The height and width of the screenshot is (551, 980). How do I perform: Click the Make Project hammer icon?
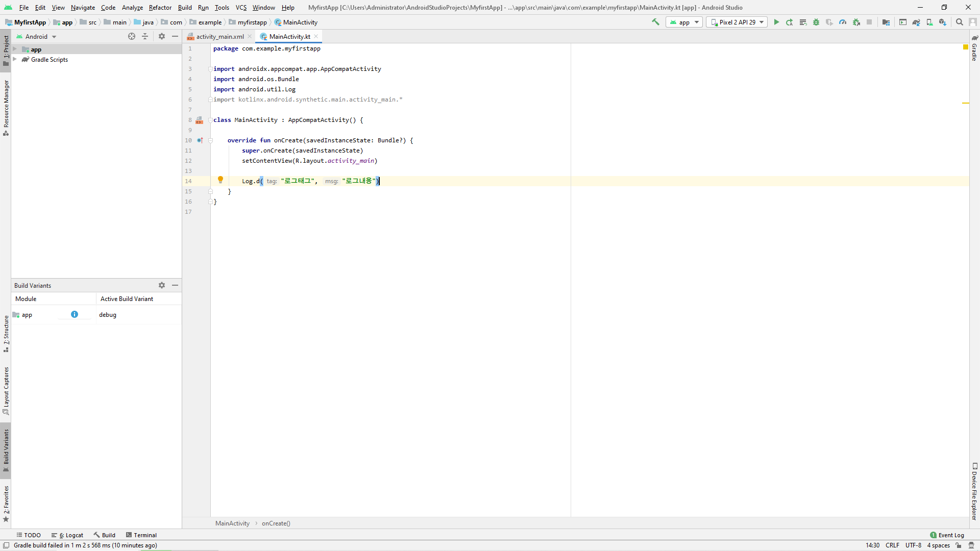coord(656,22)
